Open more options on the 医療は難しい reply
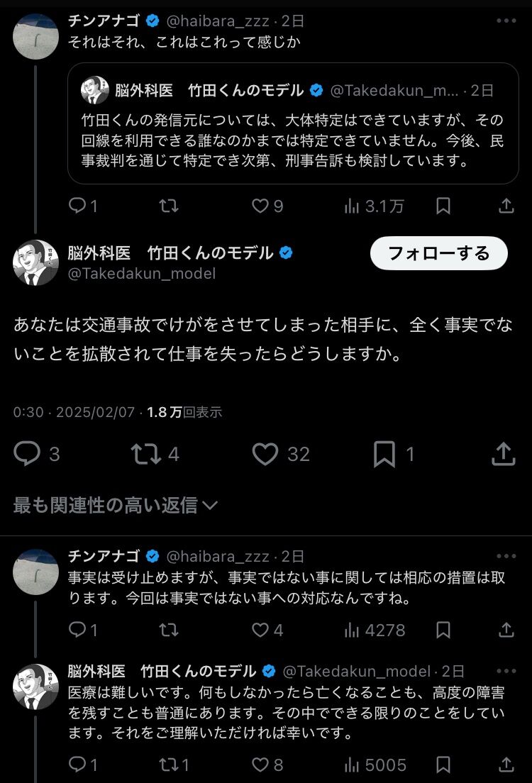Viewport: 532px width, 783px height. 506,671
